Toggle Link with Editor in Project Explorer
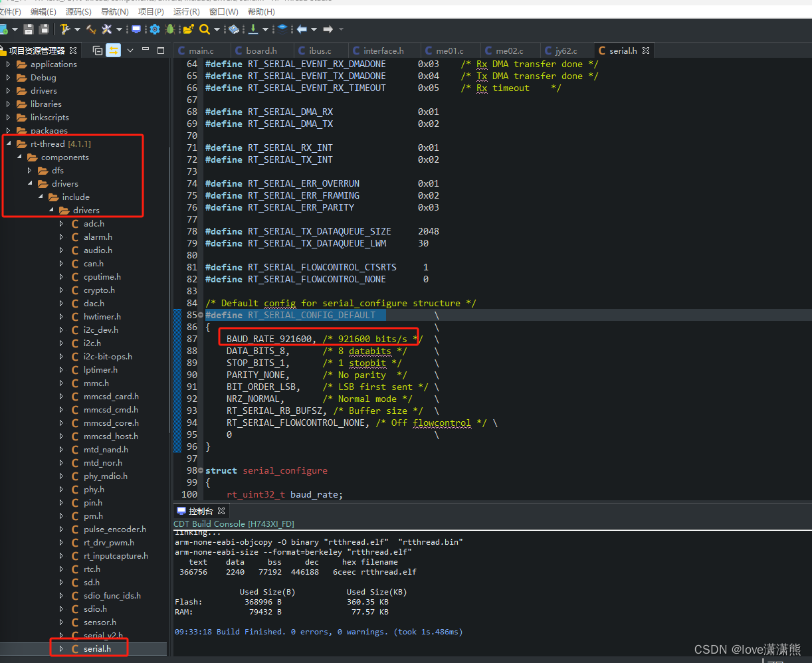Viewport: 812px width, 663px height. point(113,50)
